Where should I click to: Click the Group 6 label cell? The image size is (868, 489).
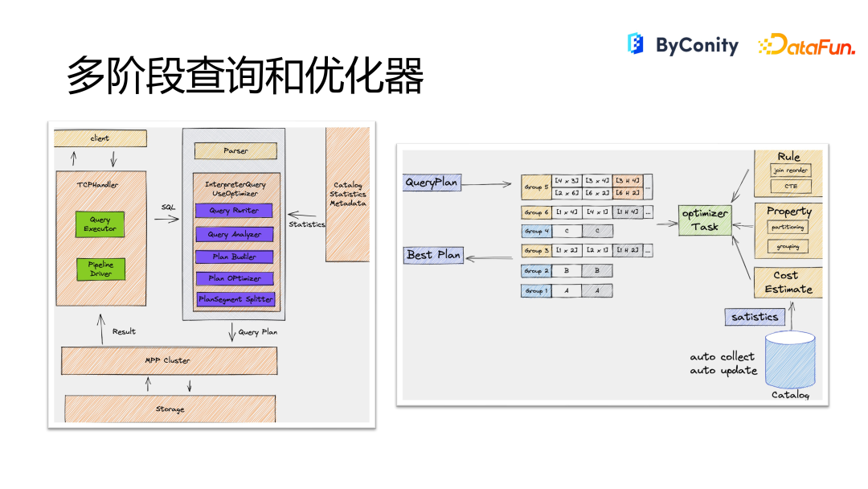coord(536,212)
